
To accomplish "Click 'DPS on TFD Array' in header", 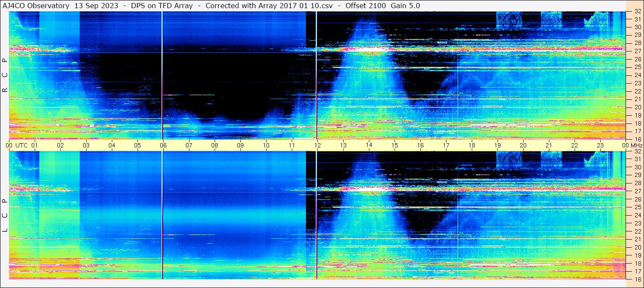I will [164, 6].
